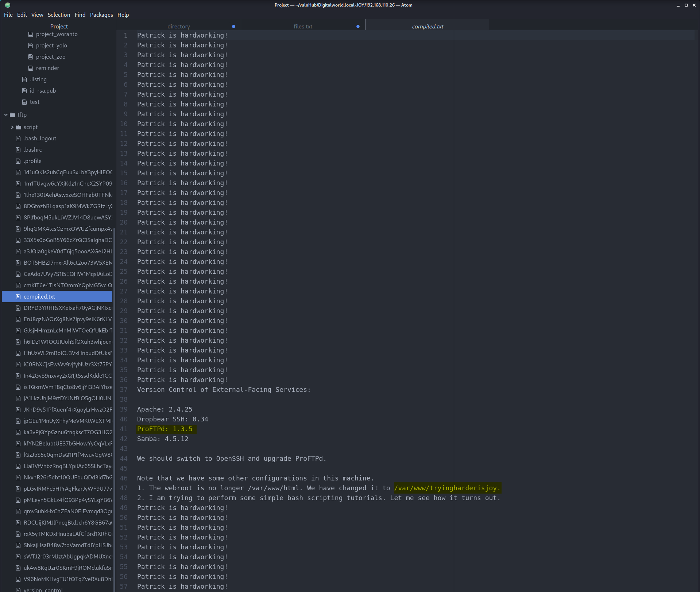Open the .listing file
The height and width of the screenshot is (592, 700).
click(38, 79)
